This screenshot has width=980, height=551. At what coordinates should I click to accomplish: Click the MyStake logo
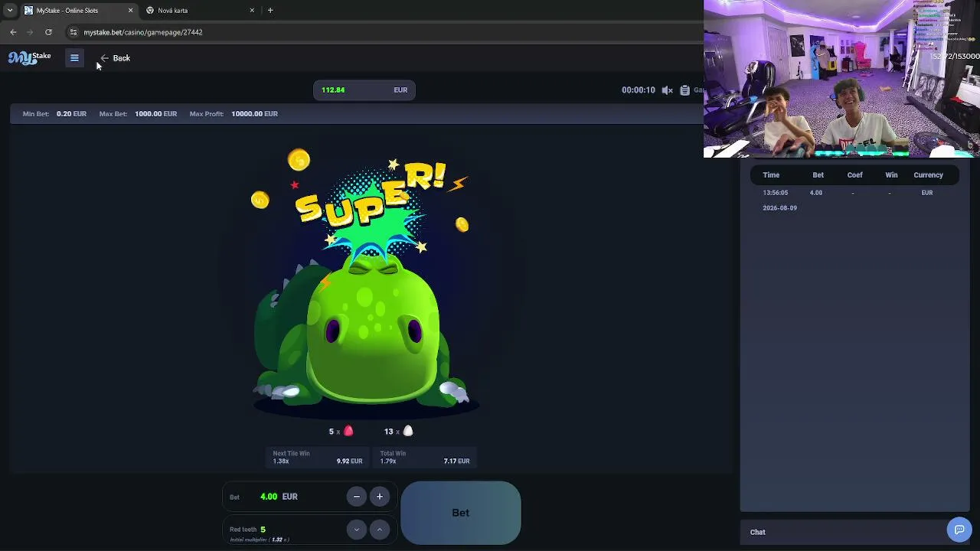click(x=30, y=58)
